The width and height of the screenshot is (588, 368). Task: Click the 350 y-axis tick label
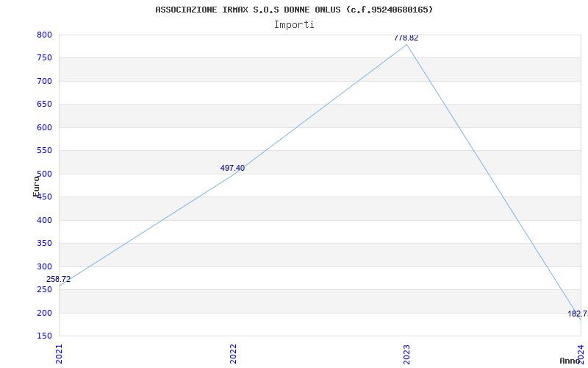(x=44, y=244)
